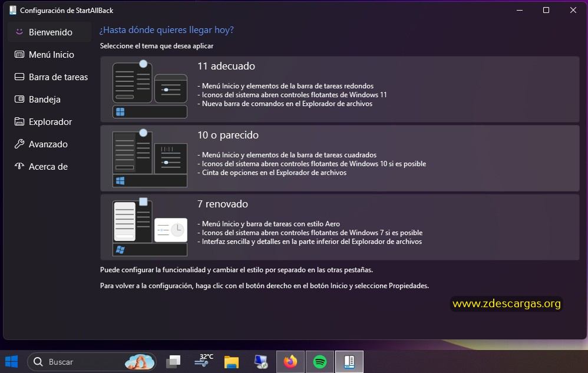Select the Explorador tab
This screenshot has width=588, height=373.
(49, 122)
